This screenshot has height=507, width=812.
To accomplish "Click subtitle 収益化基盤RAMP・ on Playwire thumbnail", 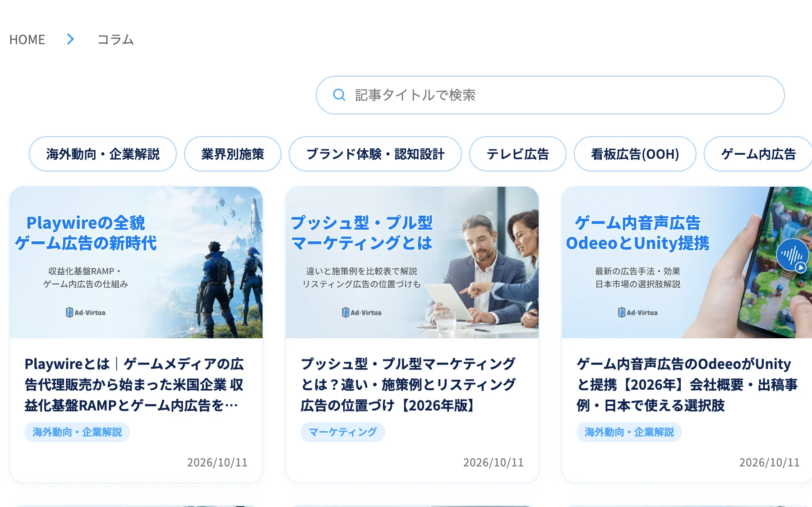I will tap(85, 271).
